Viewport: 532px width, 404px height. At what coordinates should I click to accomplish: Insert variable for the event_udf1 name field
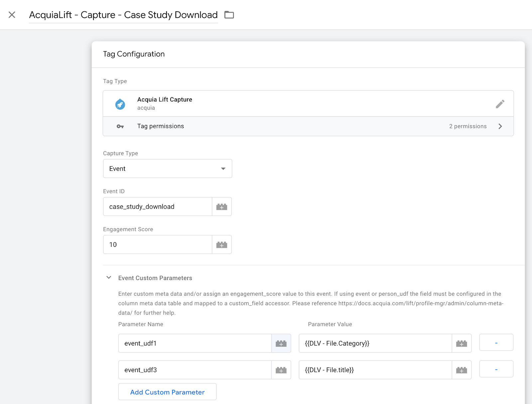281,343
